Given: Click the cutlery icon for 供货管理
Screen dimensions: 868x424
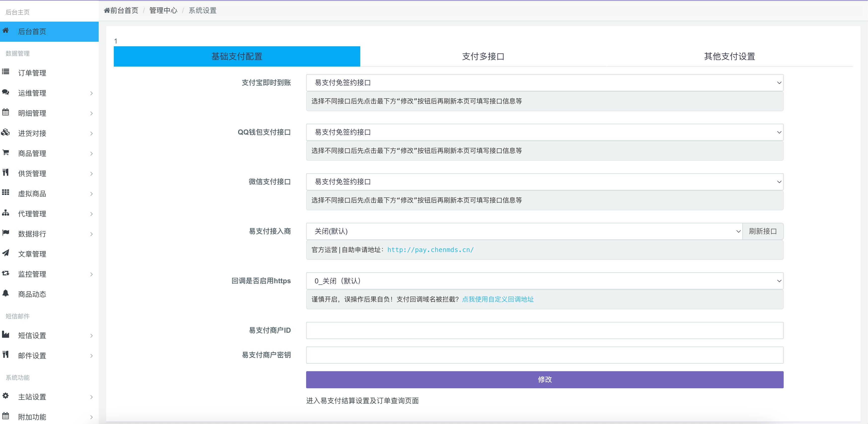Looking at the screenshot, I should pos(5,173).
